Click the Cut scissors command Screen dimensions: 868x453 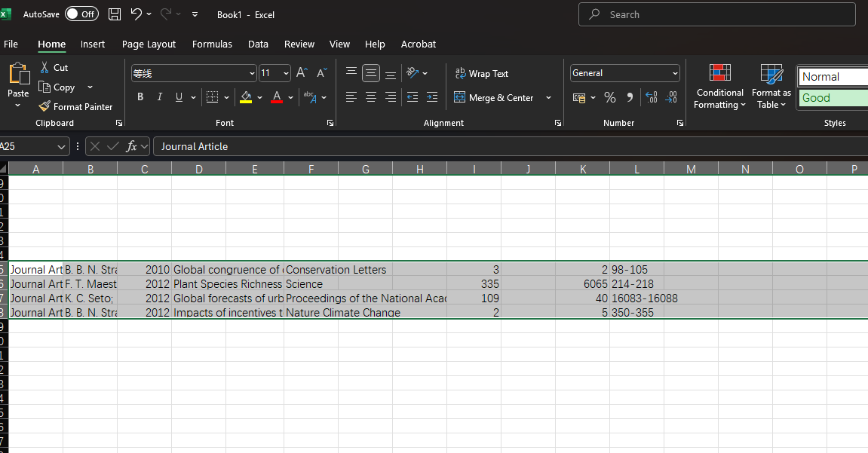click(x=54, y=68)
